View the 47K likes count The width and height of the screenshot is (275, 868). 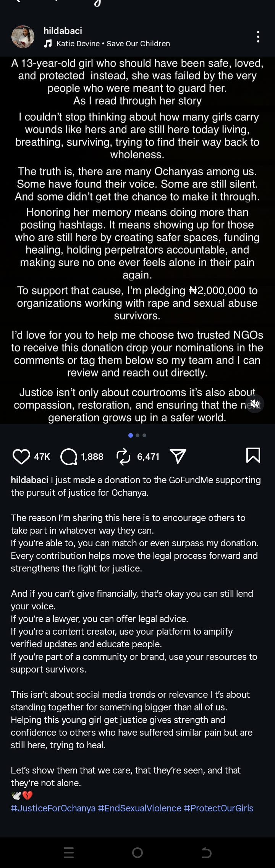click(x=42, y=456)
